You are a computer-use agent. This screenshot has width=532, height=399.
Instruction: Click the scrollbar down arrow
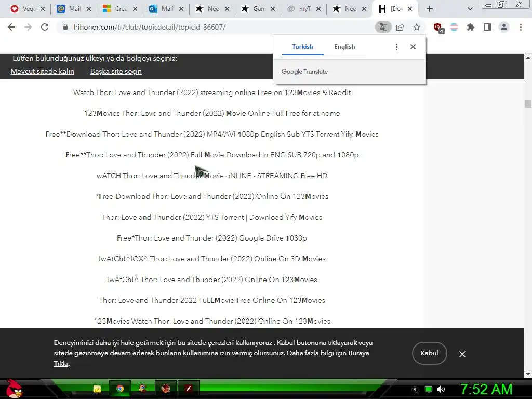point(528,374)
